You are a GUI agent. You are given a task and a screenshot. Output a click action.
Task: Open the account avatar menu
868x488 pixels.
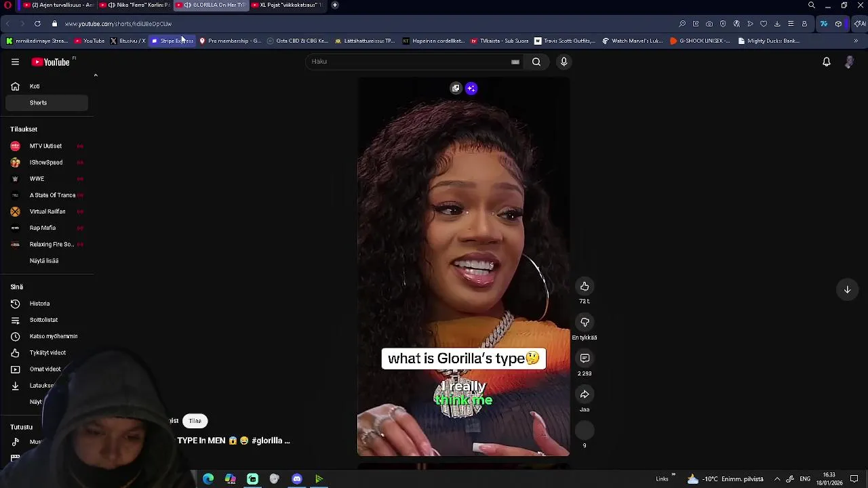coord(849,62)
